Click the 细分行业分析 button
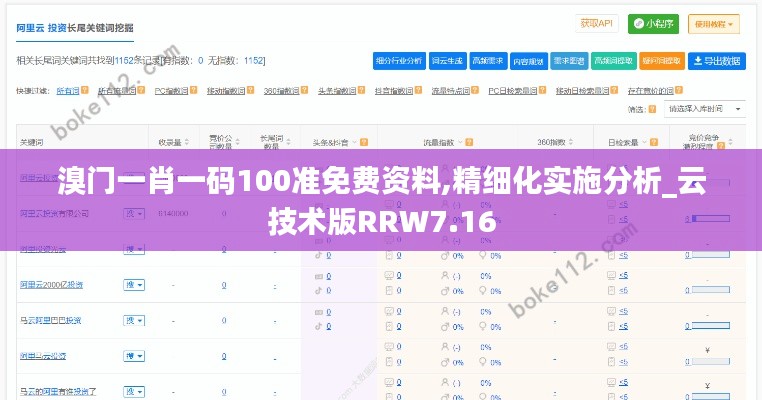The height and width of the screenshot is (400, 762). [399, 61]
